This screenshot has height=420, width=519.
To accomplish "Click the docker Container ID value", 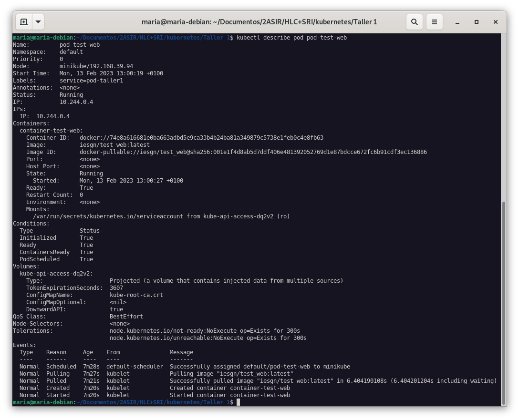I will pos(201,138).
